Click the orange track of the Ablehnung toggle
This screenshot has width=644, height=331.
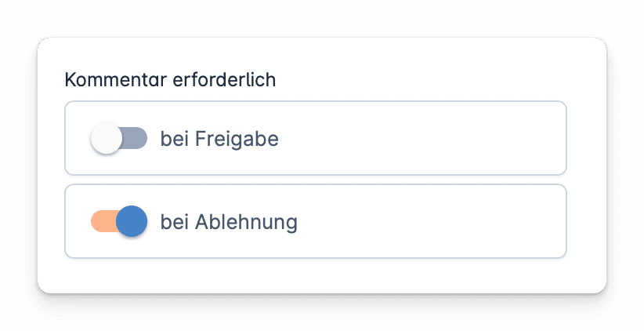pyautogui.click(x=99, y=222)
